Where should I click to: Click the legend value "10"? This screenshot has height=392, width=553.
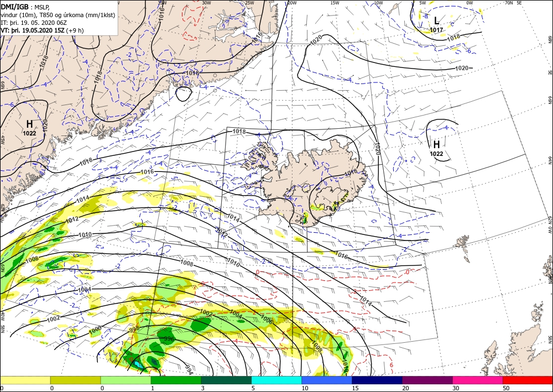click(305, 388)
